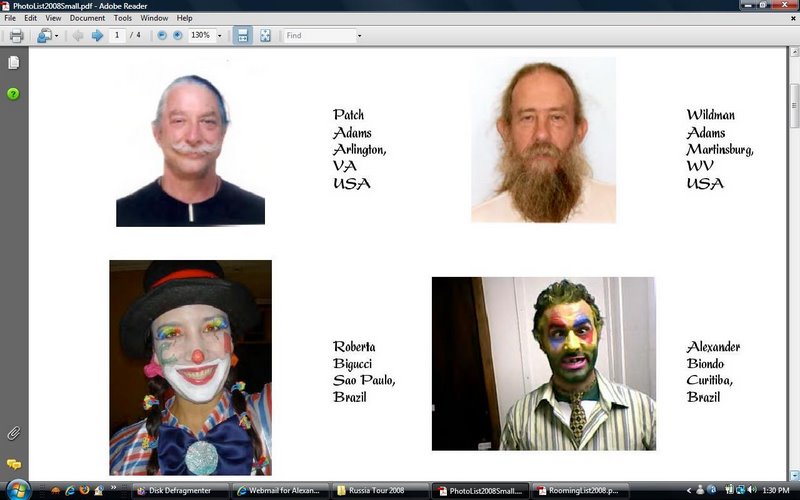Screen dimensions: 800x500
Task: Zoom in with plus button
Action: pos(178,35)
